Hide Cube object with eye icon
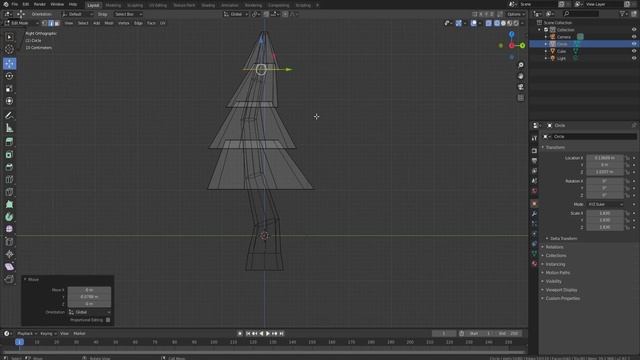The width and height of the screenshot is (640, 360). [634, 51]
